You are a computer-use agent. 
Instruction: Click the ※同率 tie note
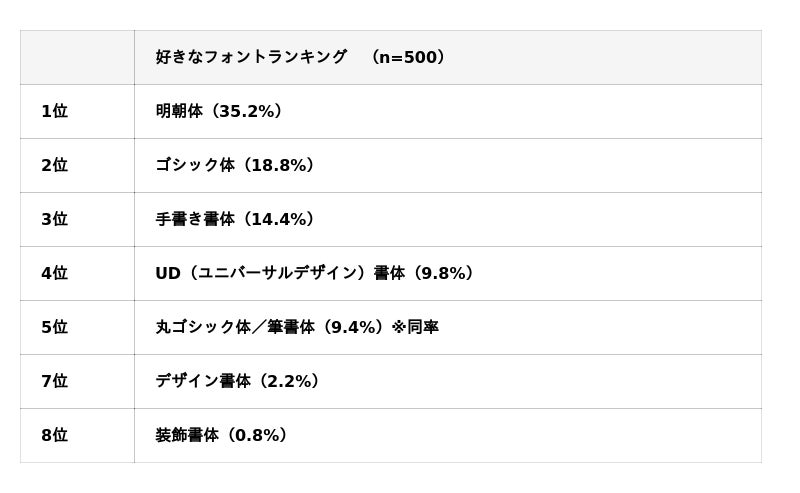click(415, 327)
